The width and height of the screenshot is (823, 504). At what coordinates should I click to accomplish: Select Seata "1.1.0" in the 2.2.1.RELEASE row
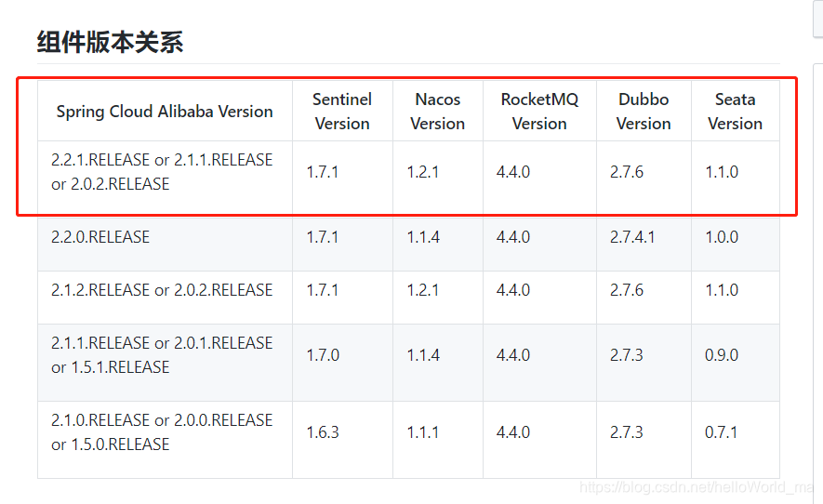click(x=722, y=172)
